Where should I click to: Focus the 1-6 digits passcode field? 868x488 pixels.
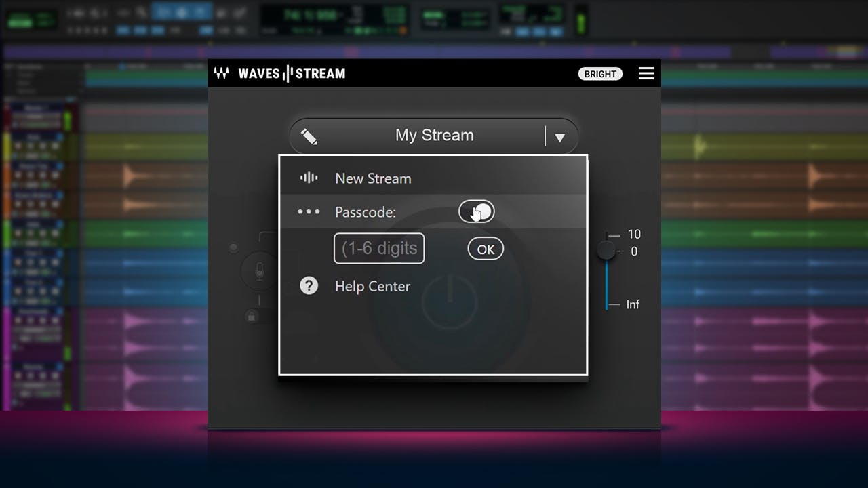[x=379, y=249]
